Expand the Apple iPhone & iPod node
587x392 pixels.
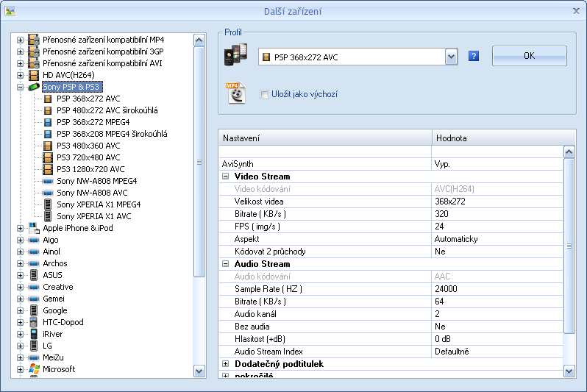pyautogui.click(x=20, y=228)
